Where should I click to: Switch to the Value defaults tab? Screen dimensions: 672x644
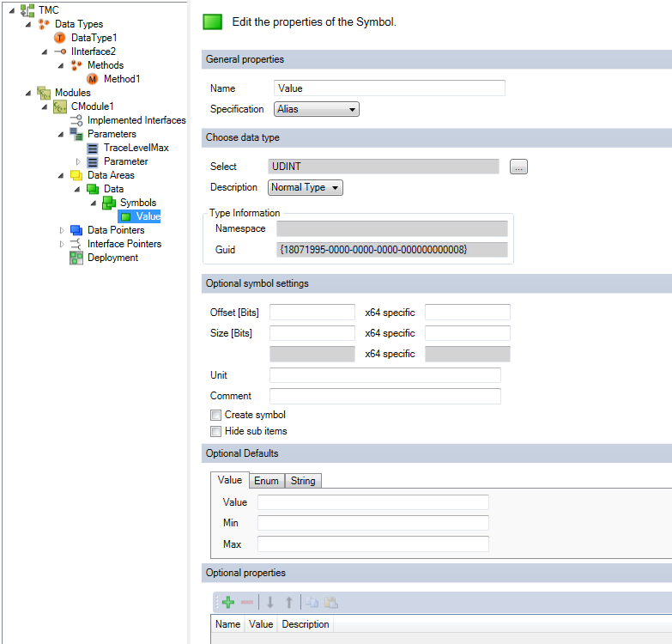[x=230, y=480]
